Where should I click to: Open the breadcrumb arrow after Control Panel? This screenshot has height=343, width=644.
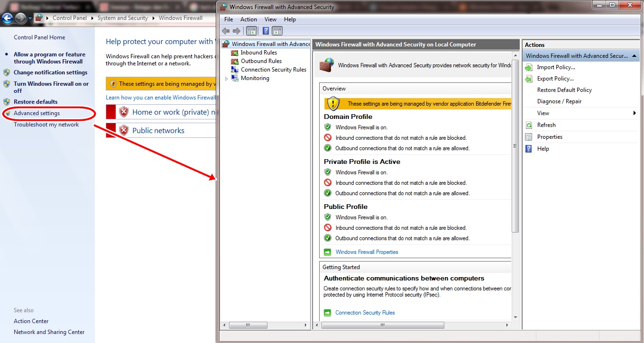92,18
